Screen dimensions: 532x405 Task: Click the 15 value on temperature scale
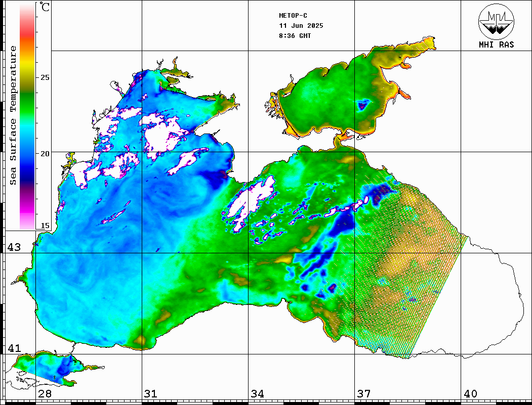45,226
